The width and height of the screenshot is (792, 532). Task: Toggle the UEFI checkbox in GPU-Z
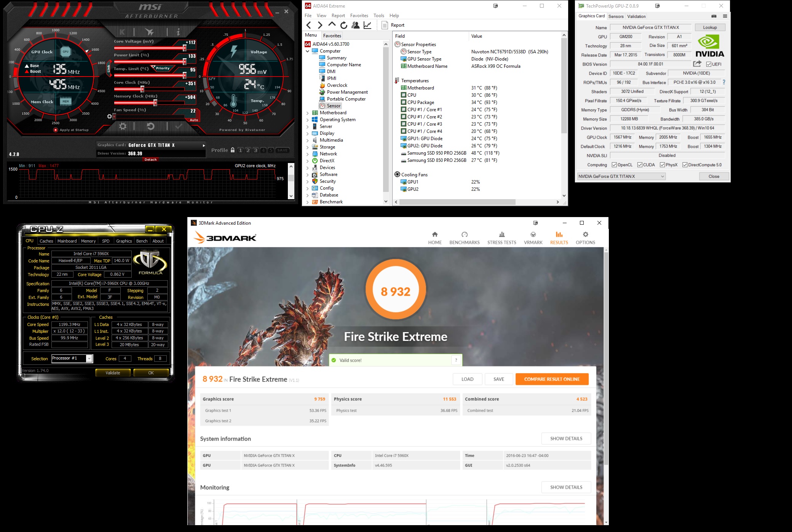point(709,64)
